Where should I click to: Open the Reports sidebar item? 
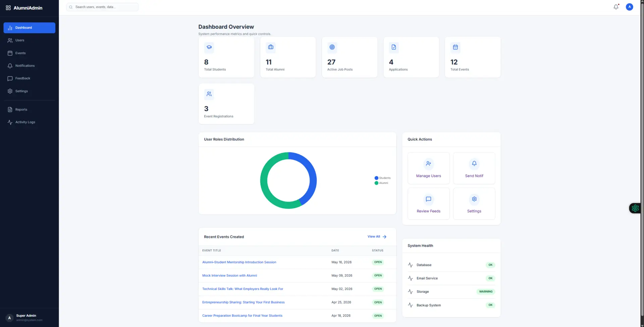[21, 109]
